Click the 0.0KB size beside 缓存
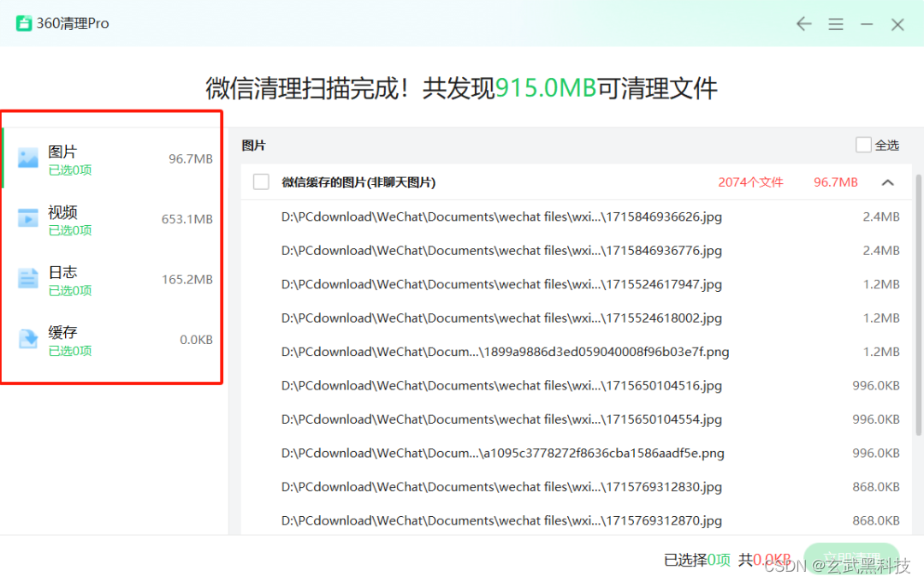 196,340
